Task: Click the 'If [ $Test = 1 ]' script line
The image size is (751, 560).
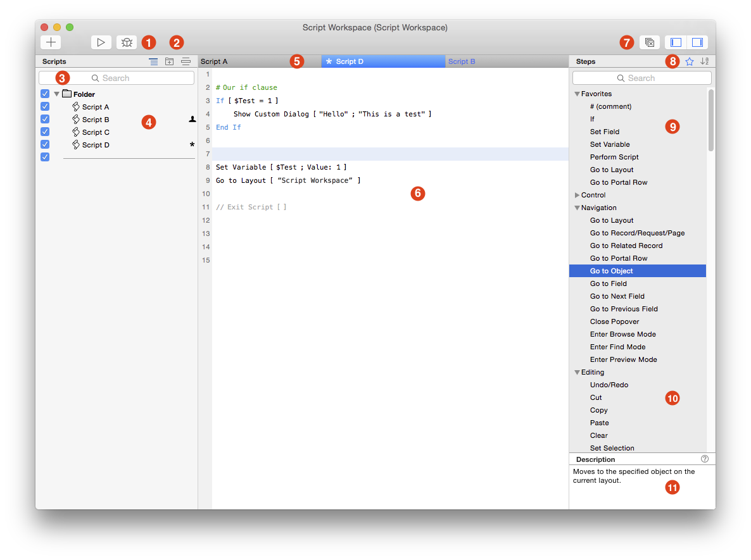Action: pos(247,101)
